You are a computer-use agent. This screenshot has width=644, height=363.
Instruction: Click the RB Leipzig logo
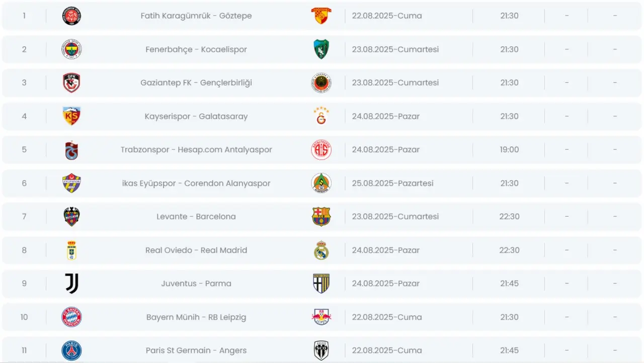point(321,317)
